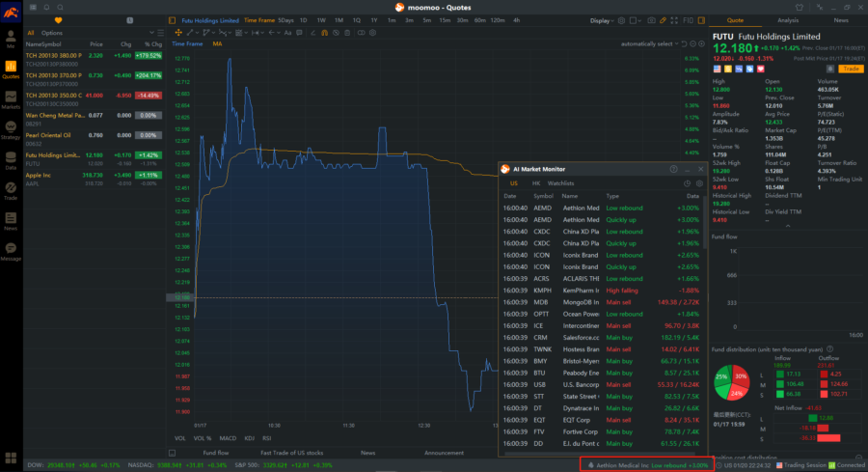Click Aethlon Medical alert in status bar
868x472 pixels.
click(x=646, y=465)
